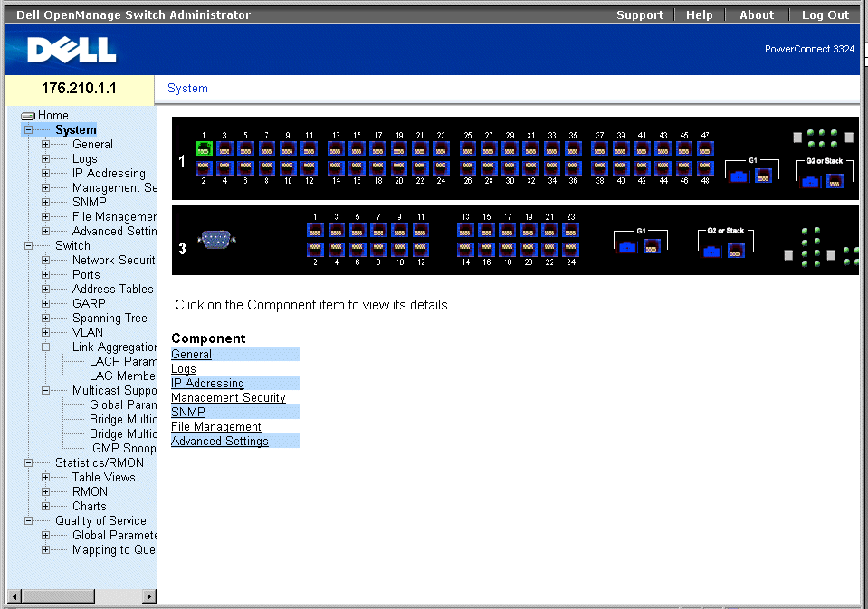Collapse the Quality of Service node
The image size is (868, 609).
(28, 521)
